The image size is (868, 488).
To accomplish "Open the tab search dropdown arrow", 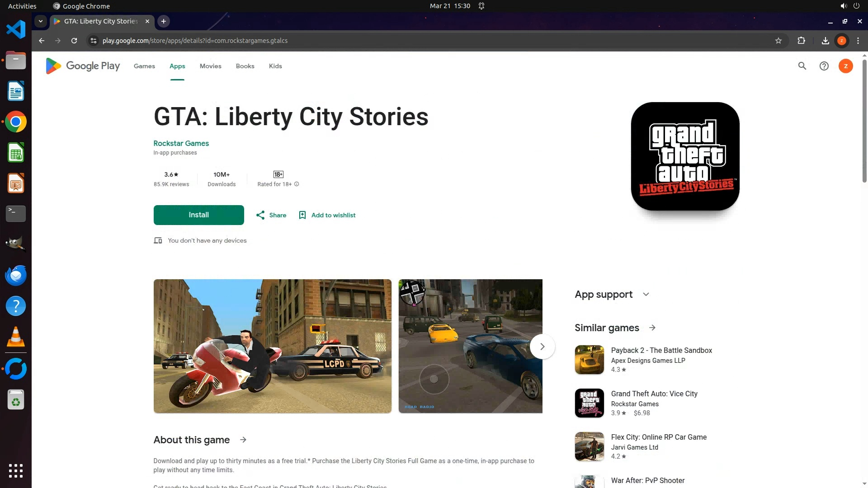I will (x=41, y=21).
